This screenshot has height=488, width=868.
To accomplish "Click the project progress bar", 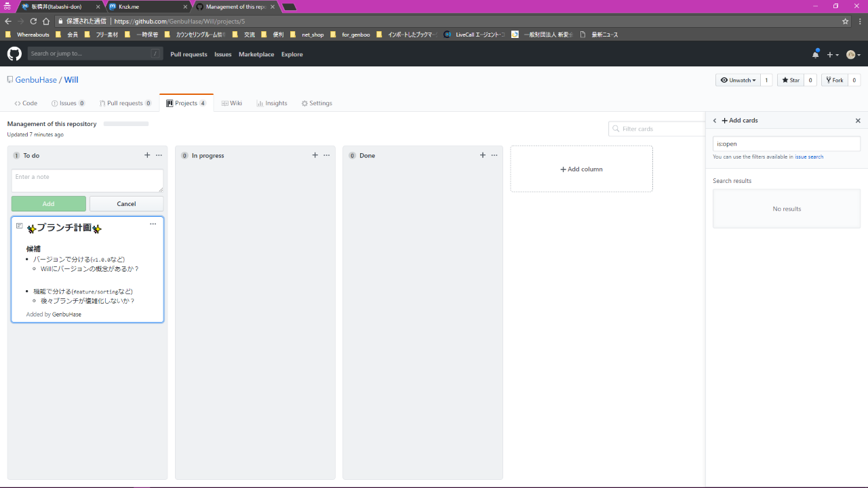I will click(x=126, y=124).
